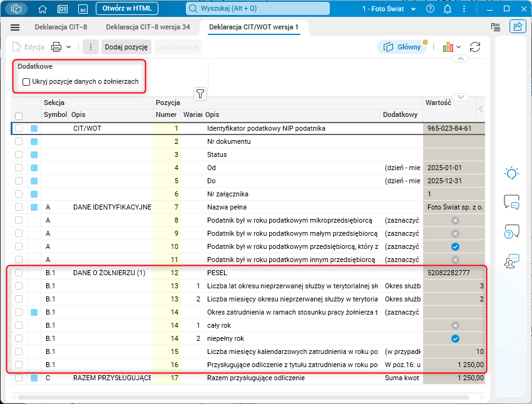Select the checkbox for the cały rok row
Screen dimensions: 532x404
pos(19,325)
